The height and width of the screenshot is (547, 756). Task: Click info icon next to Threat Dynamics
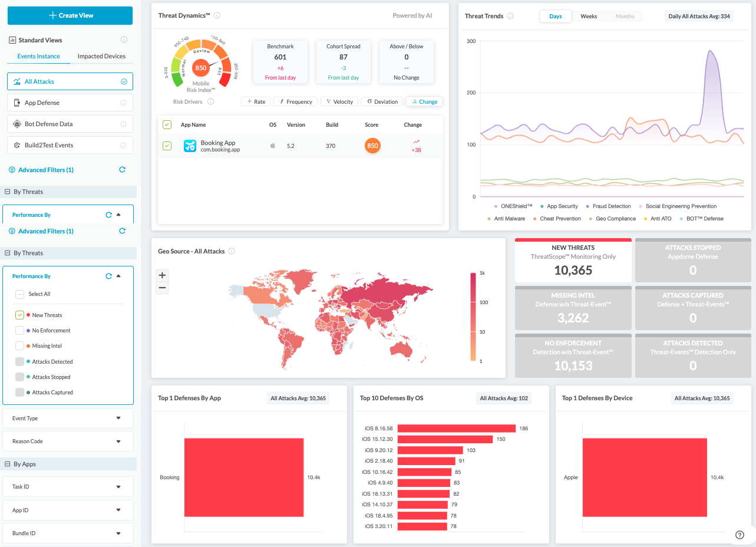pyautogui.click(x=217, y=16)
